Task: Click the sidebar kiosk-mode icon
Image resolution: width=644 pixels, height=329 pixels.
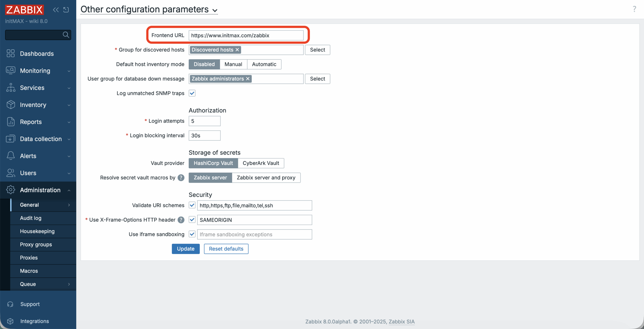Action: coord(66,10)
